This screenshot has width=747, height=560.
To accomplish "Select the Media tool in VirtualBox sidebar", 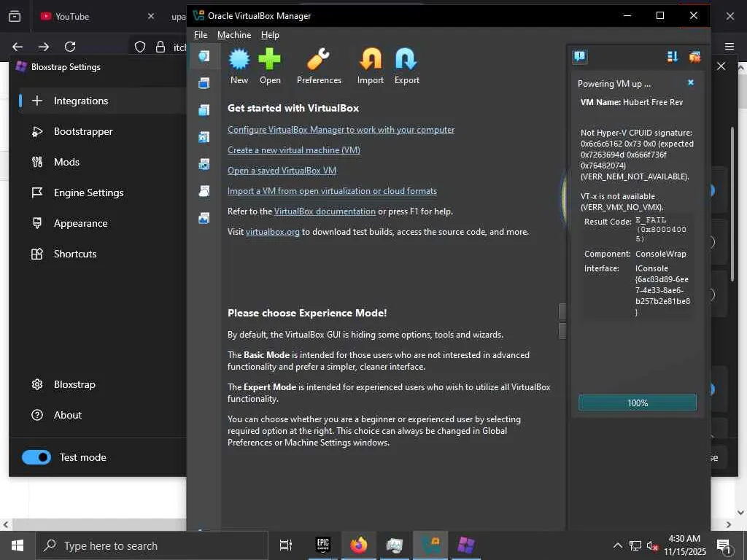I will [204, 137].
